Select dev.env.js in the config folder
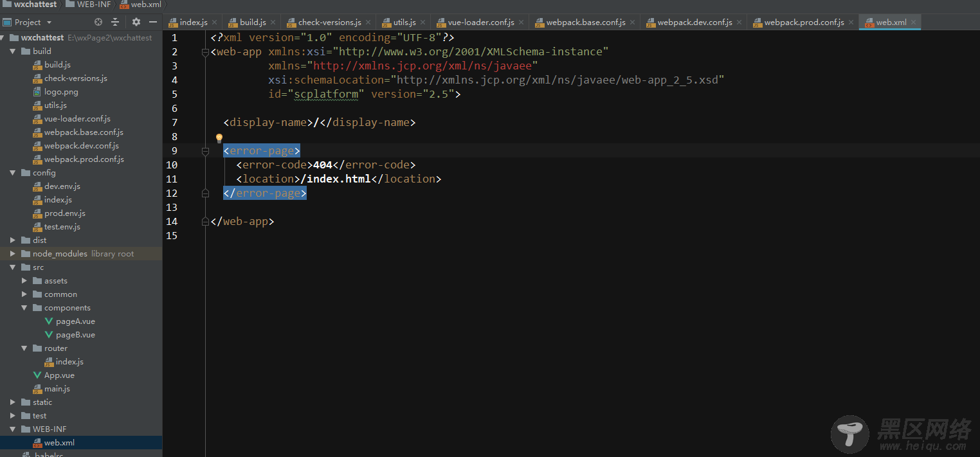The height and width of the screenshot is (457, 980). [x=62, y=186]
